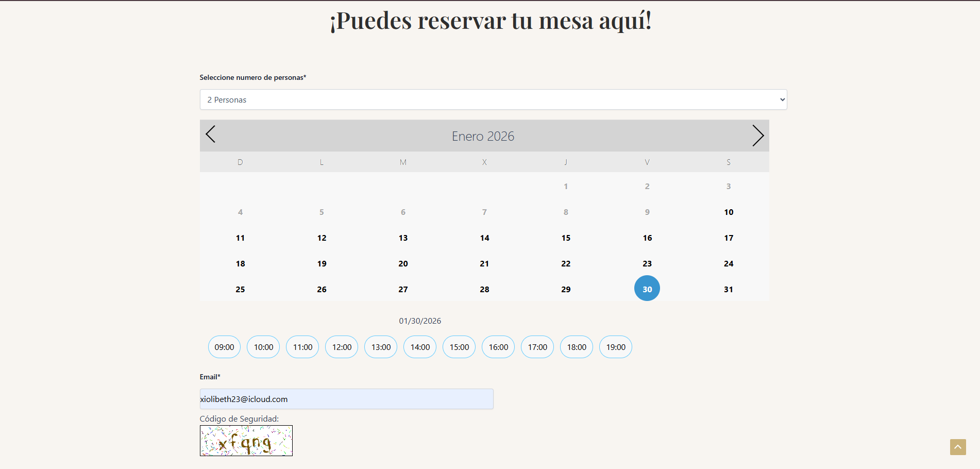Choose the 11:00 reservation time
The image size is (980, 469).
302,347
